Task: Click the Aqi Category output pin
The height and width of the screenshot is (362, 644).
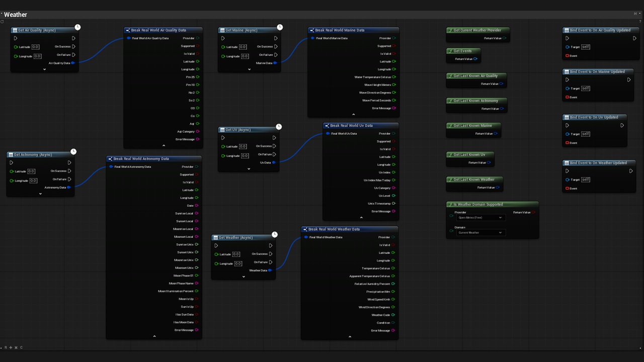Action: [197, 131]
